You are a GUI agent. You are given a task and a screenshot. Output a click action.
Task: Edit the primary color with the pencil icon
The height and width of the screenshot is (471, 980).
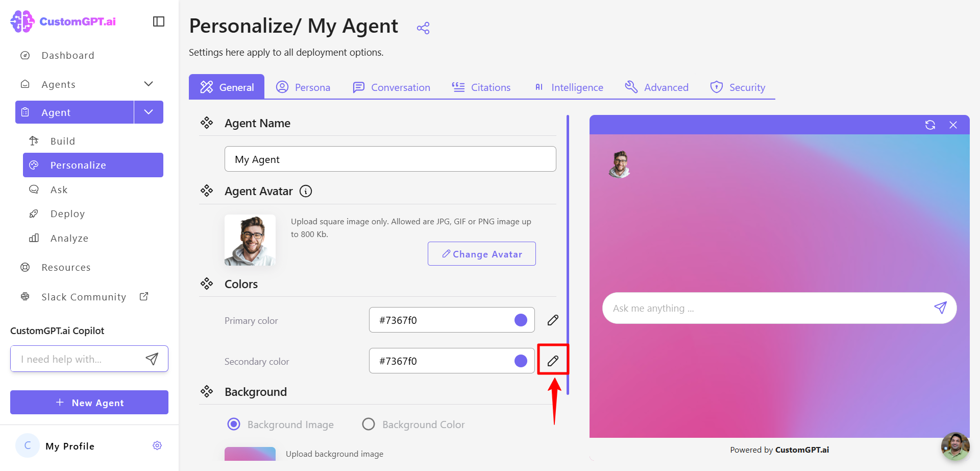[x=553, y=320]
